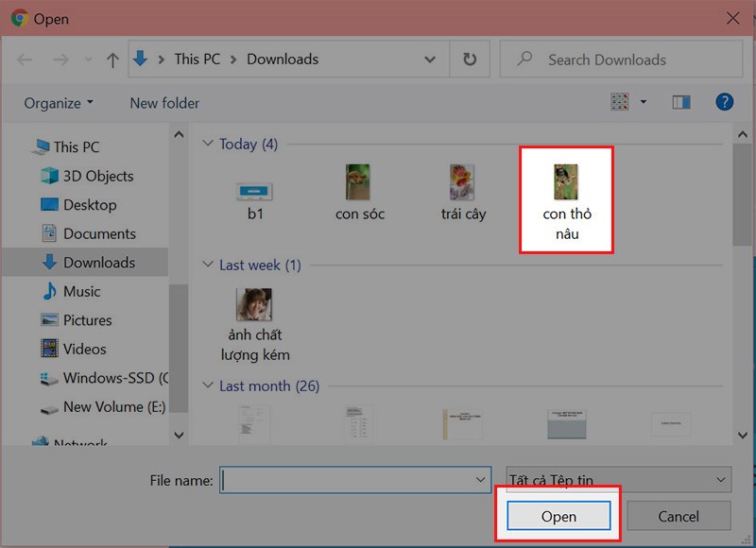Close the Open dialog

[733, 18]
